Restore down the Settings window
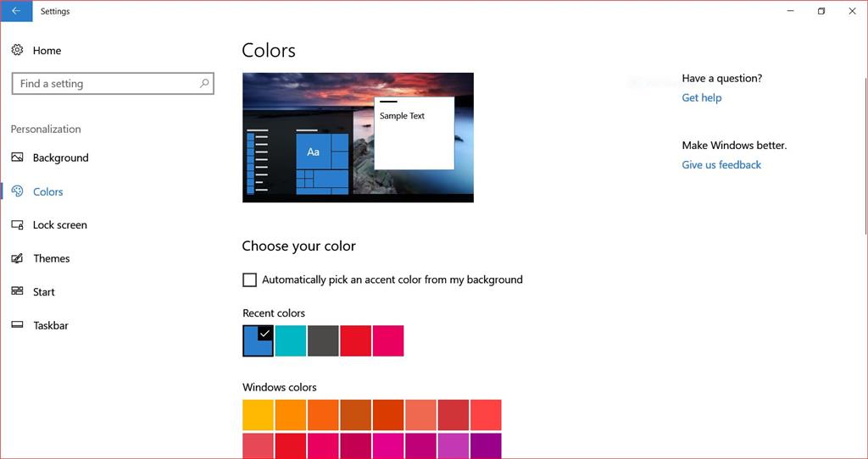868x459 pixels. tap(821, 11)
